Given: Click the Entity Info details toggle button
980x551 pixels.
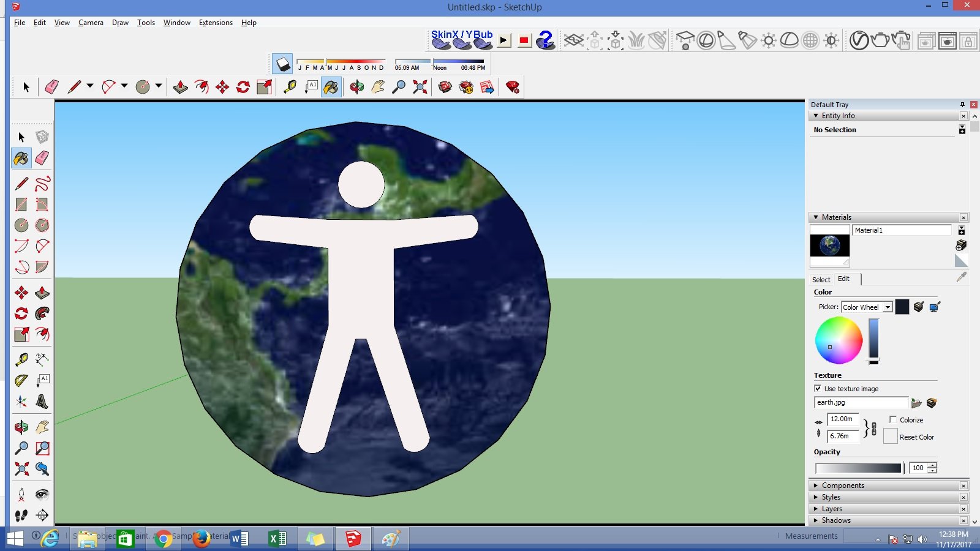Looking at the screenshot, I should [962, 130].
